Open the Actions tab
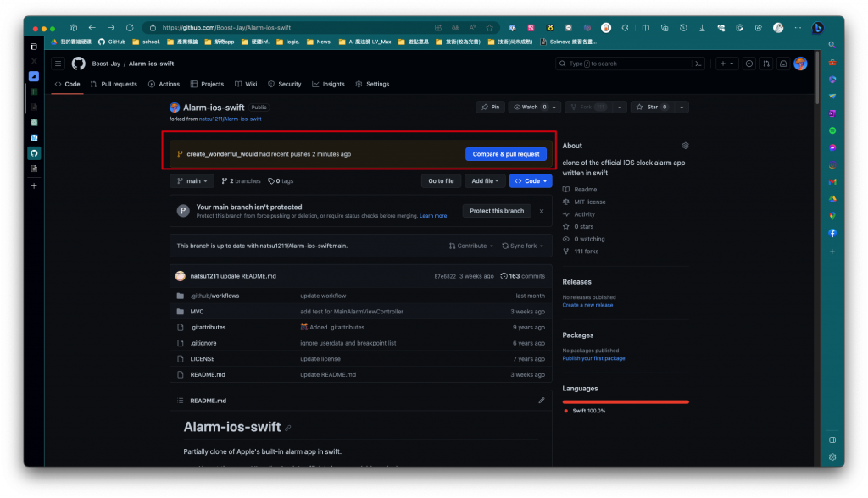 [164, 84]
